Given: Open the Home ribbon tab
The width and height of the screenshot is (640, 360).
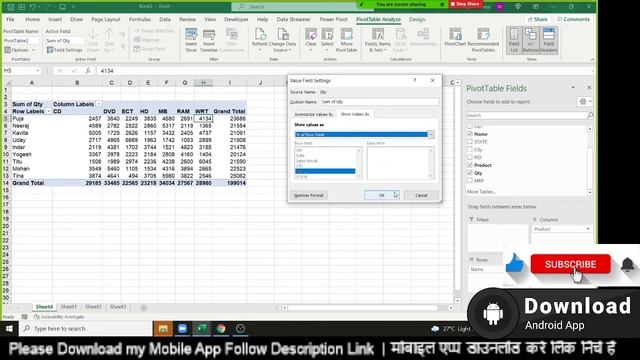Looking at the screenshot, I should point(33,19).
